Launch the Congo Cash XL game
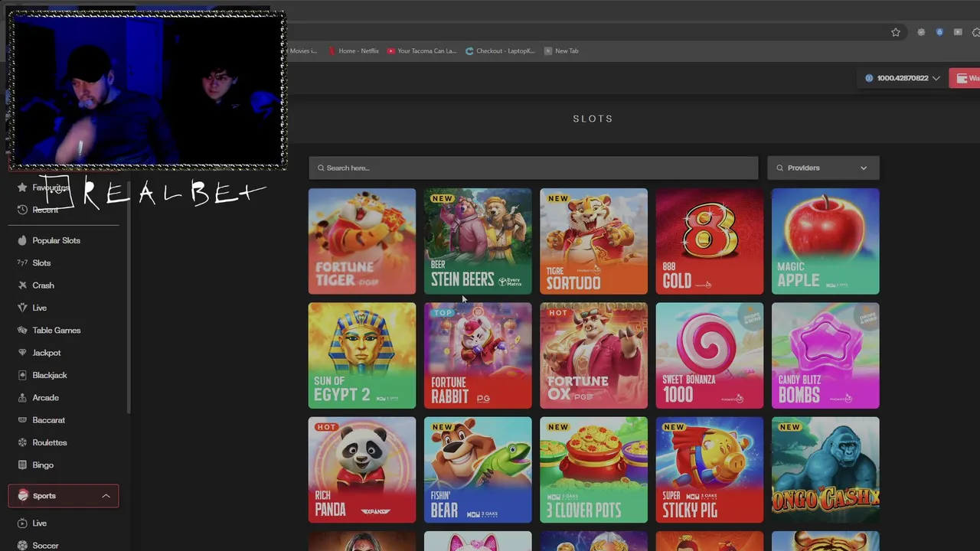Image resolution: width=980 pixels, height=551 pixels. (825, 470)
